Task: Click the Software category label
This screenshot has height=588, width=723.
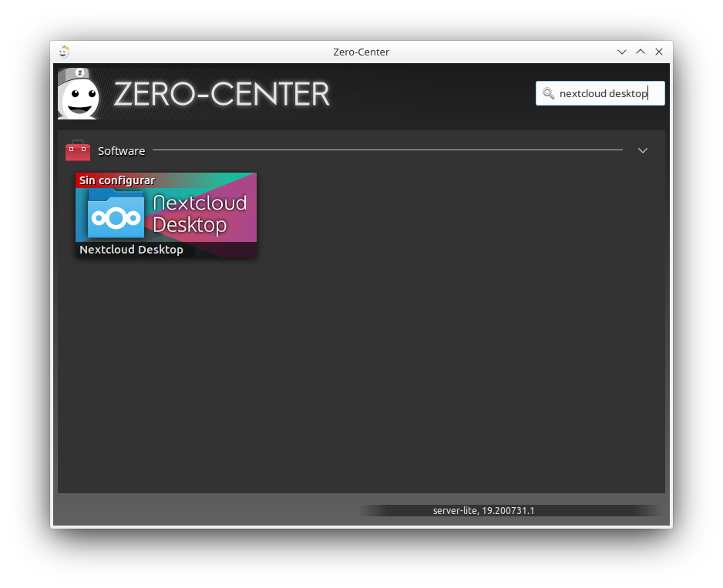Action: pyautogui.click(x=121, y=151)
